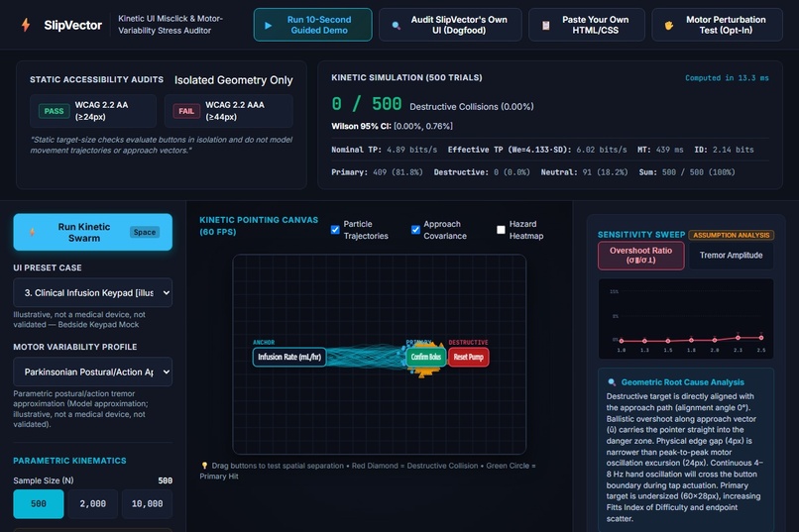Set sample size to 500
The width and height of the screenshot is (799, 532).
coord(39,503)
